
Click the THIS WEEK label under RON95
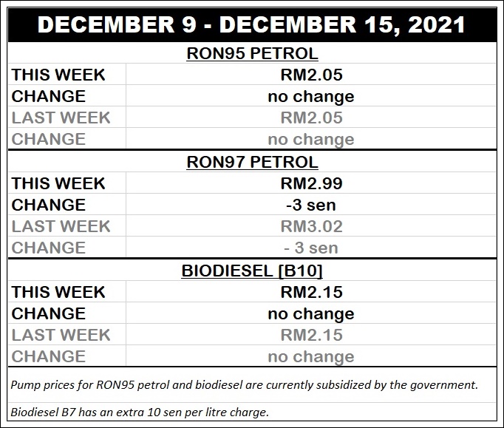tap(58, 75)
